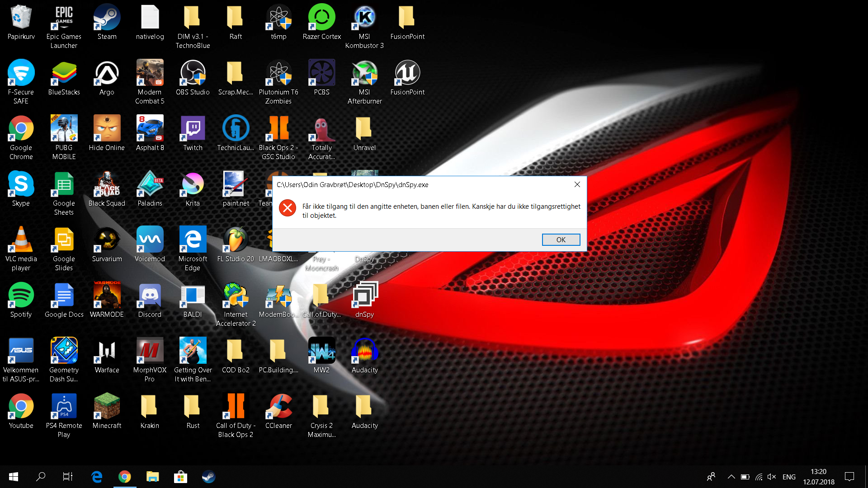Screen dimensions: 868x488
Task: Open Microsoft Edge desktop shortcut
Action: [193, 249]
